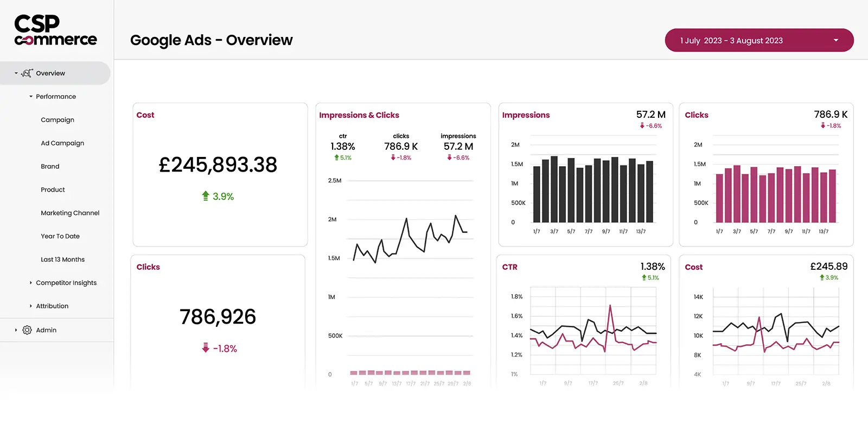Click the Admin gear icon
Screen dimensions: 868x430
pyautogui.click(x=27, y=330)
